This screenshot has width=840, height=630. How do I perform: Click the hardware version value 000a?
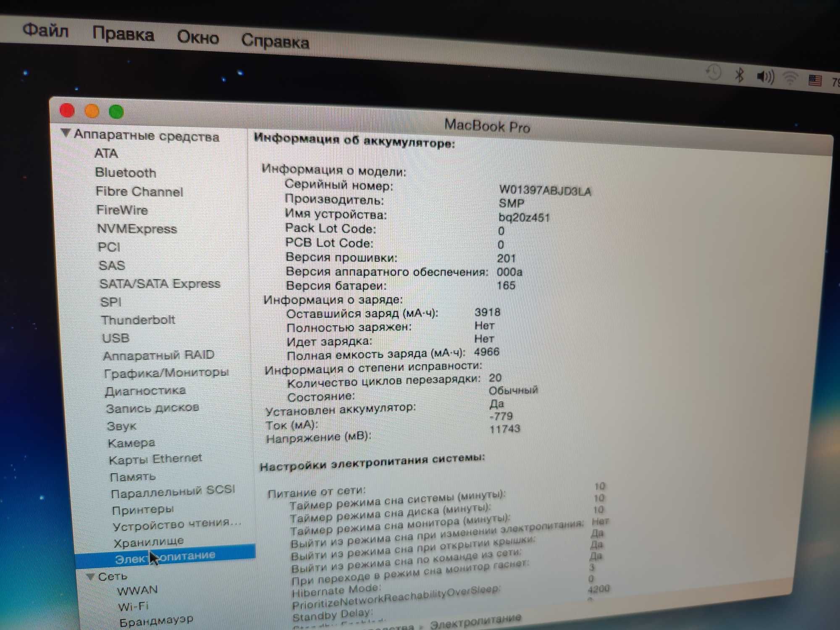pyautogui.click(x=509, y=272)
